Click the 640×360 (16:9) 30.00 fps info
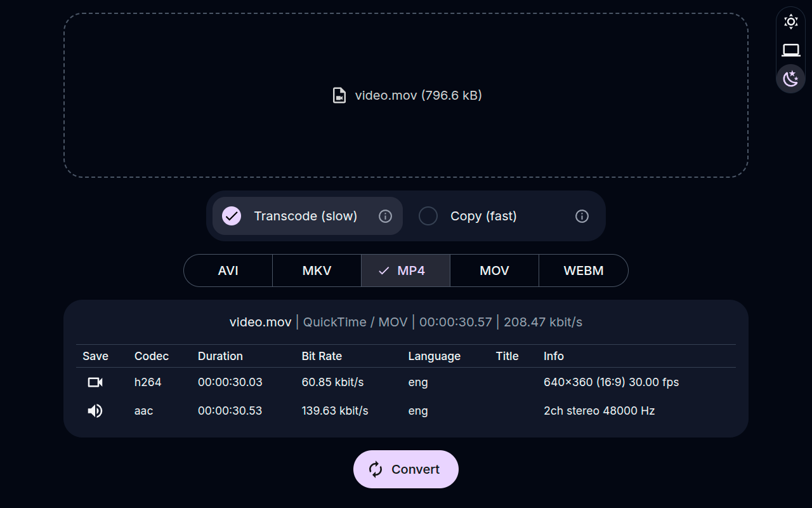 (x=612, y=382)
